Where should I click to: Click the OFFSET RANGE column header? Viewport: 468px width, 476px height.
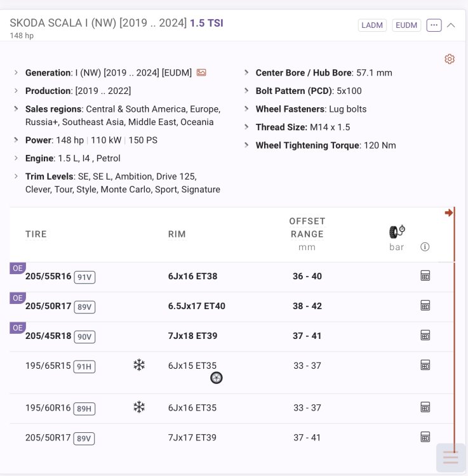click(307, 228)
